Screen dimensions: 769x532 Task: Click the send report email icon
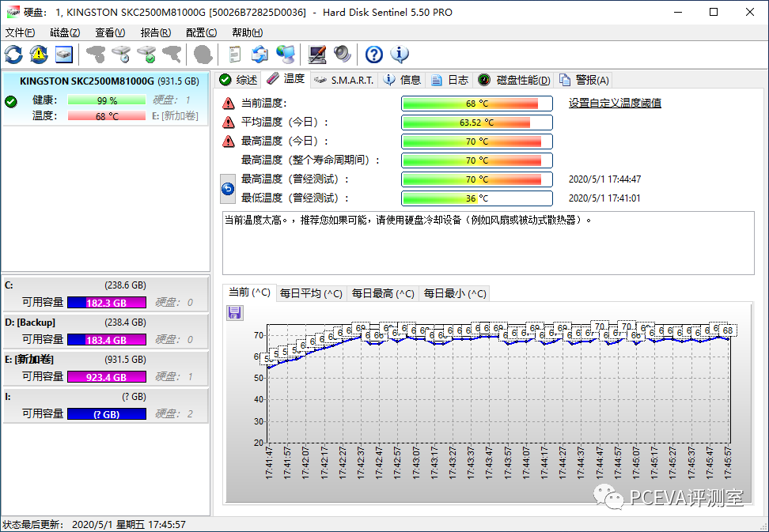260,55
